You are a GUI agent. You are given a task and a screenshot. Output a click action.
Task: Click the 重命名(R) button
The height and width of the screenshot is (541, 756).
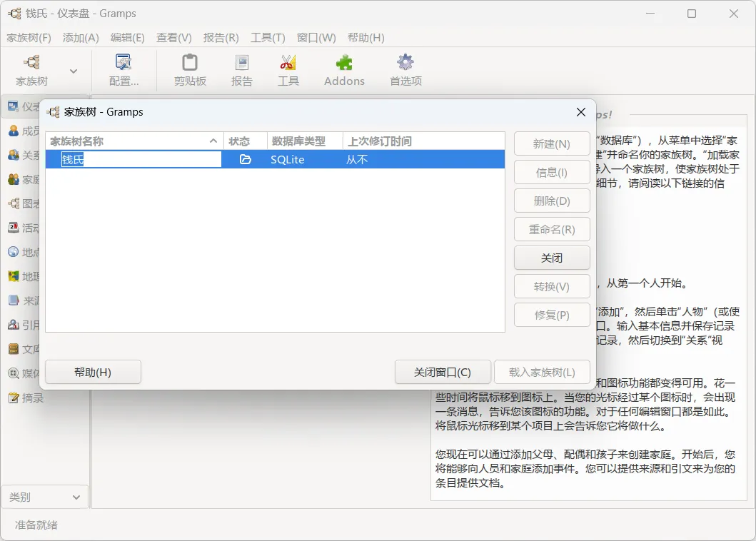[x=552, y=229]
